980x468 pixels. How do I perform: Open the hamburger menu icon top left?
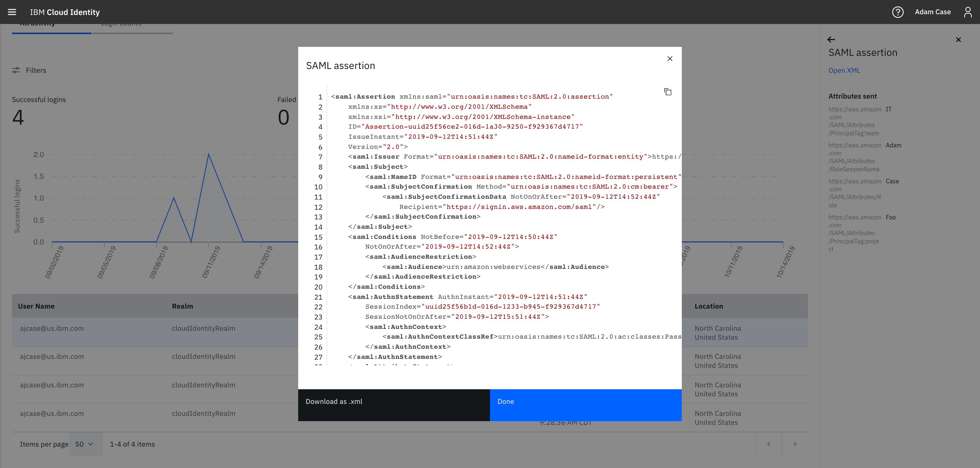point(12,12)
